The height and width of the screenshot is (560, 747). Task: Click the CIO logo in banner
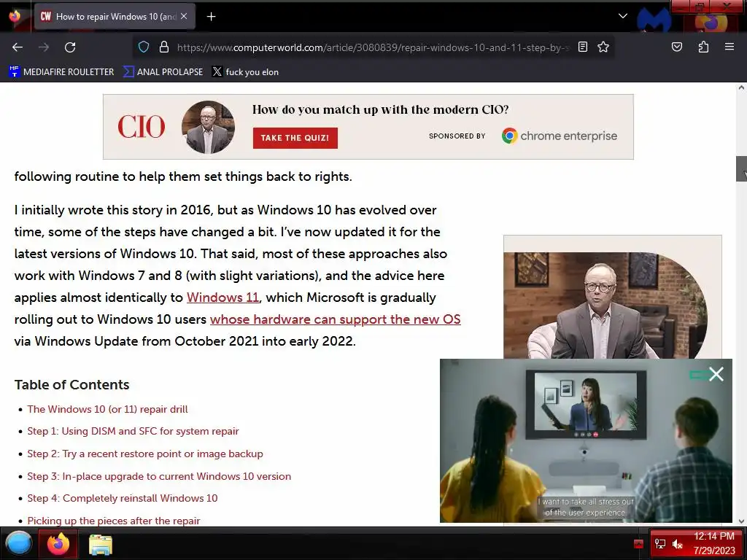141,127
